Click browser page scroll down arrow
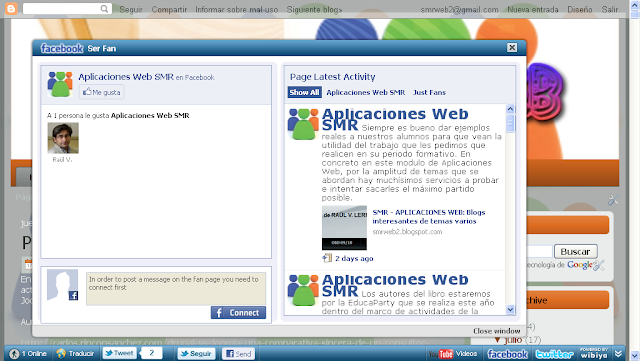 pyautogui.click(x=635, y=356)
